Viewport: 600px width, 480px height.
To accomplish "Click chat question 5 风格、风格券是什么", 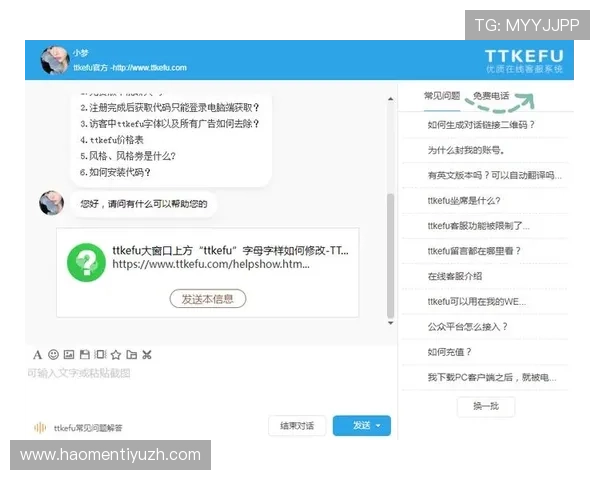I will [x=128, y=156].
